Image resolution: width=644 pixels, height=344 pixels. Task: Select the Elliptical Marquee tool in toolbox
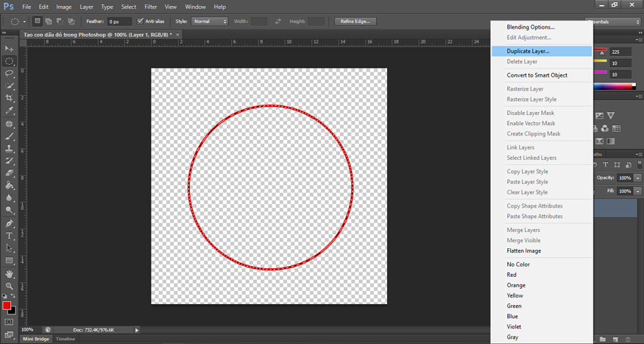[x=9, y=61]
